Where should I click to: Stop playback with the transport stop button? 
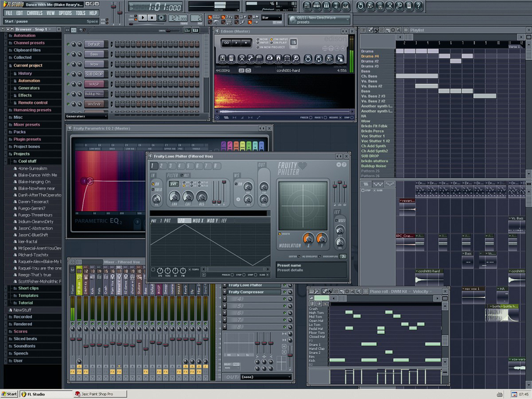pyautogui.click(x=151, y=18)
